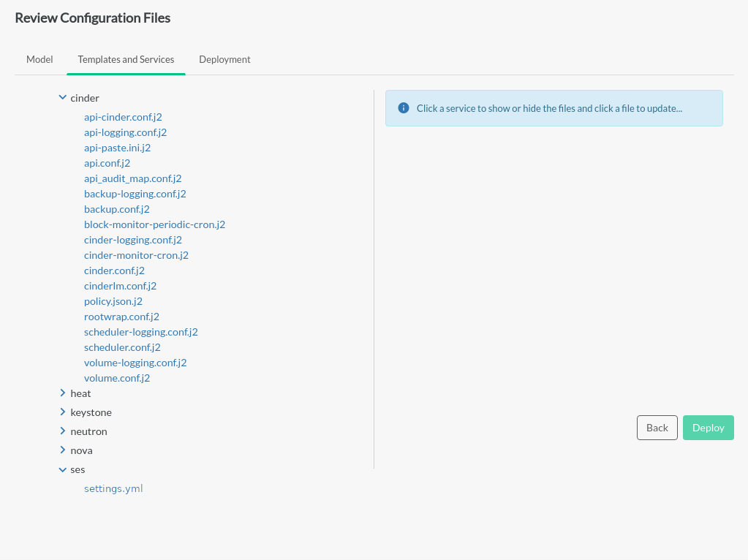The width and height of the screenshot is (748, 560).
Task: Open the volume.conf.j2 file
Action: coord(117,378)
